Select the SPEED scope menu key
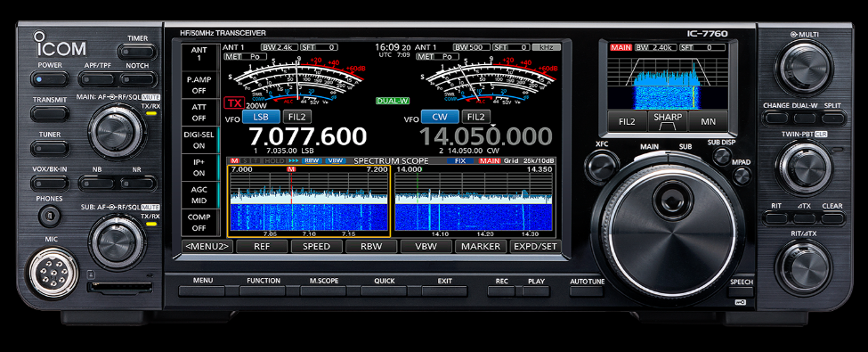Image resolution: width=868 pixels, height=352 pixels. pos(317,247)
